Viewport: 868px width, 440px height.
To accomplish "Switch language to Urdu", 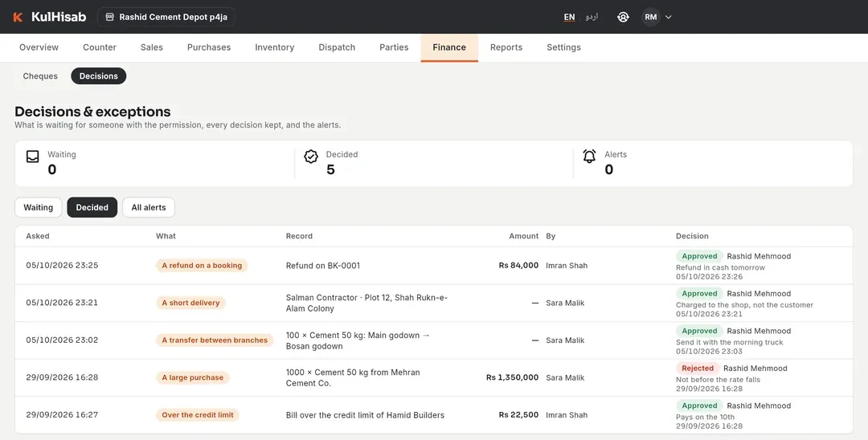I will tap(592, 17).
